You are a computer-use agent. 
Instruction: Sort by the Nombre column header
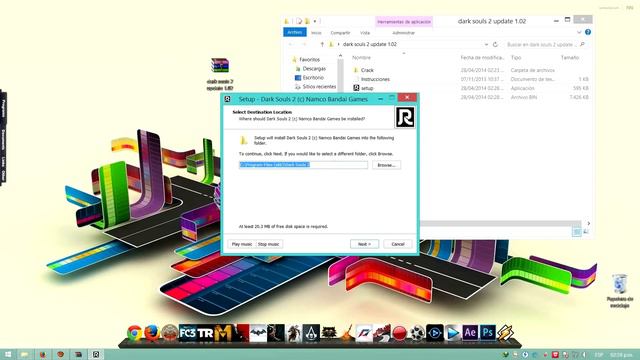tap(361, 58)
